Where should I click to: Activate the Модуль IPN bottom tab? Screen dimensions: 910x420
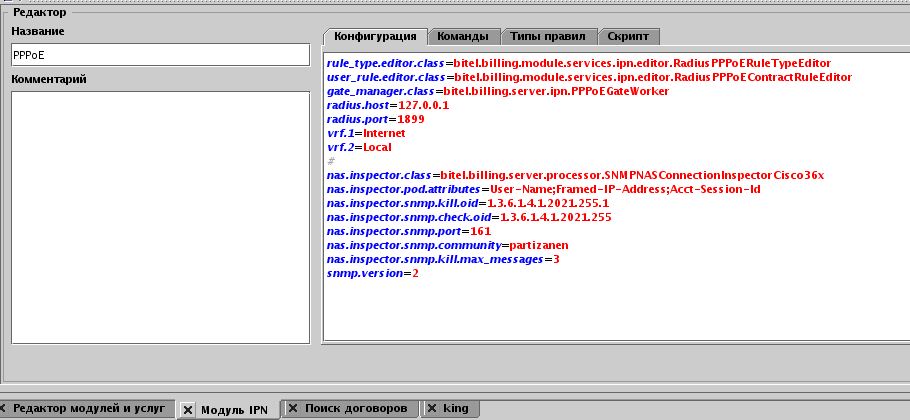pos(234,409)
